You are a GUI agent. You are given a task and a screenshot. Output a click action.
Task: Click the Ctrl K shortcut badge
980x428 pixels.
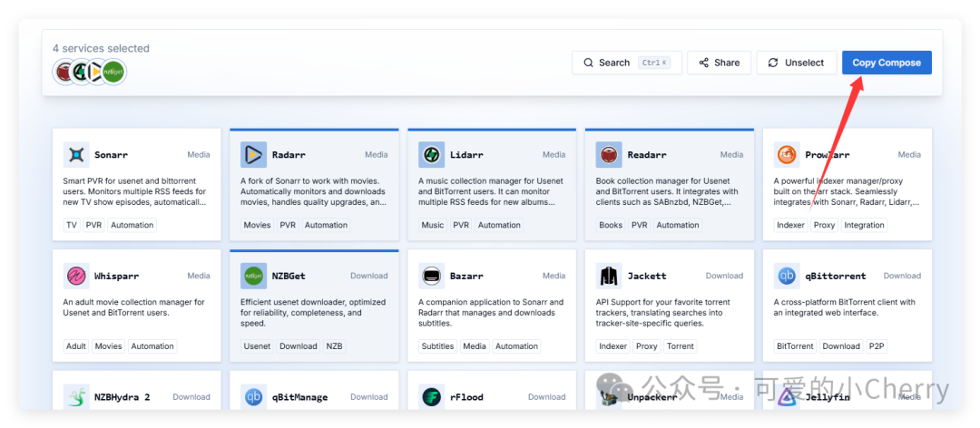click(x=654, y=63)
